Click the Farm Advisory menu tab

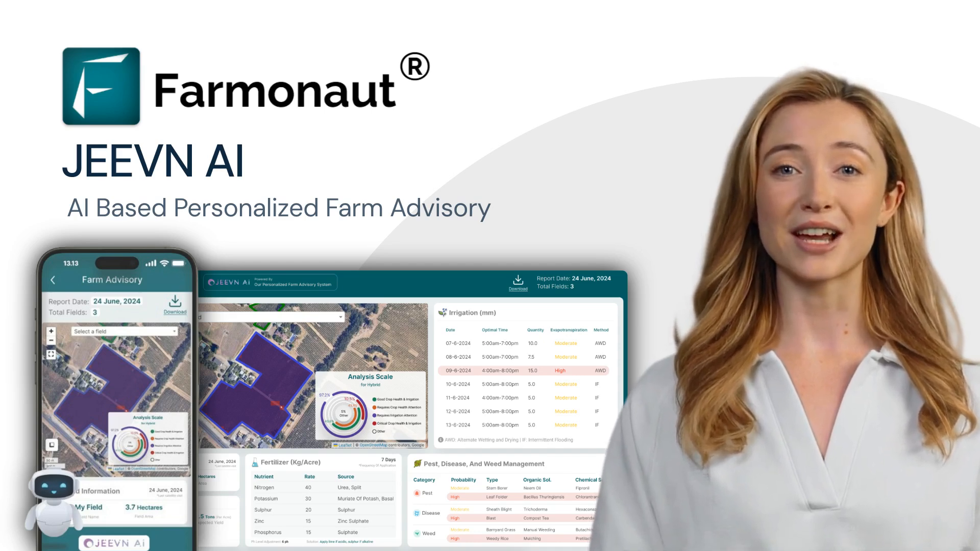coord(112,279)
